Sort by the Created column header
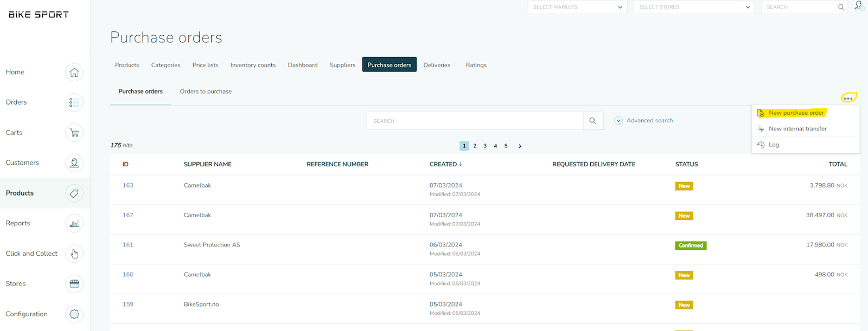Viewport: 868px width, 331px height. (446, 164)
